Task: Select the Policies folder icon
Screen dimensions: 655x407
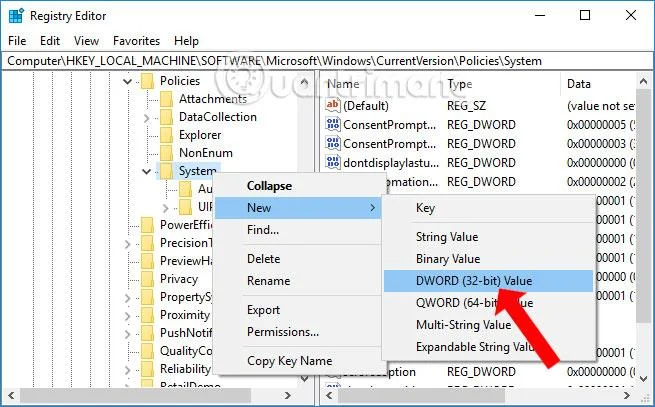Action: (x=147, y=81)
